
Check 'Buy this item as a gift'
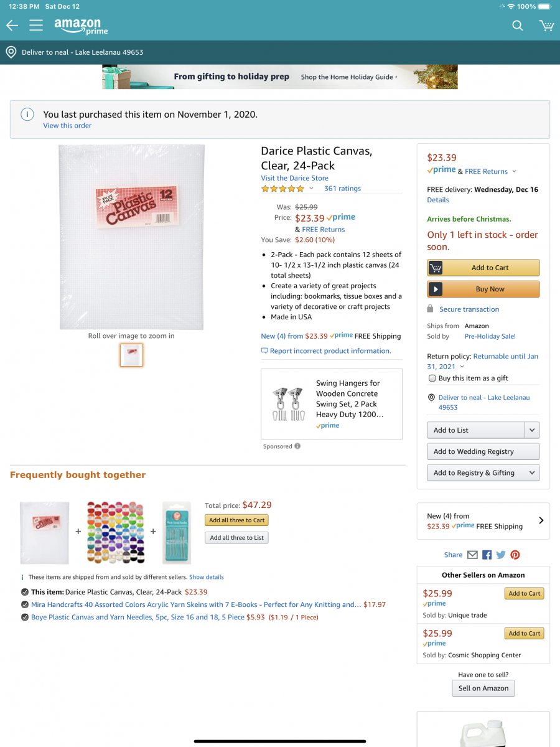point(432,378)
